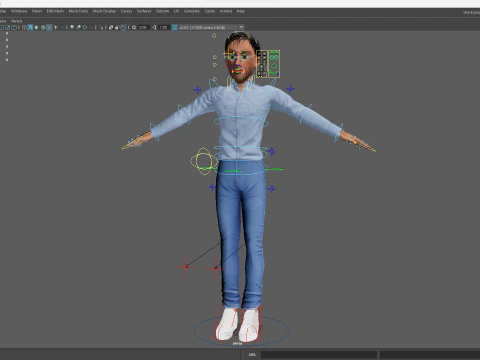Open the Generate menu
The height and width of the screenshot is (360, 480).
192,11
